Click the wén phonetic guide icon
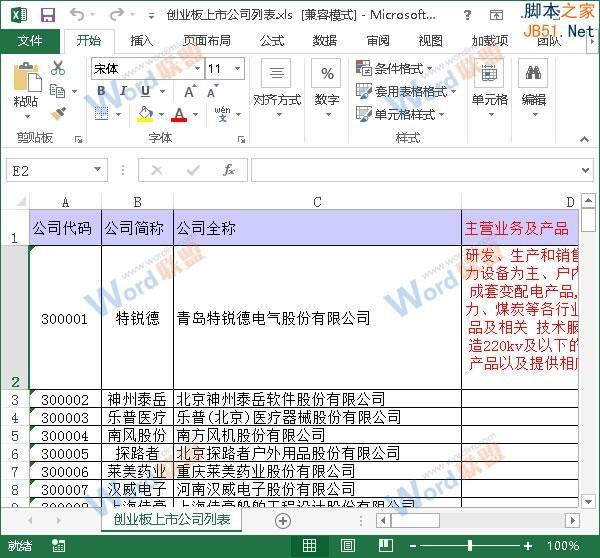The height and width of the screenshot is (558, 600). [222, 114]
